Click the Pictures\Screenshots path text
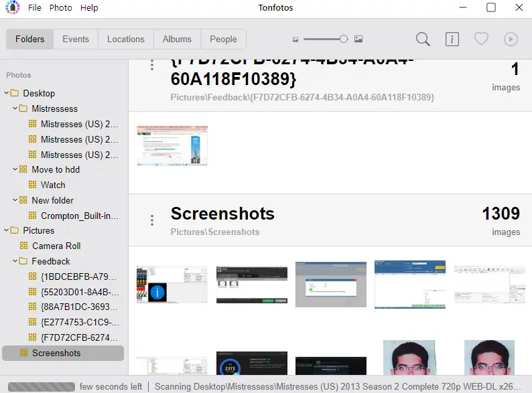This screenshot has width=532, height=393. coord(215,232)
